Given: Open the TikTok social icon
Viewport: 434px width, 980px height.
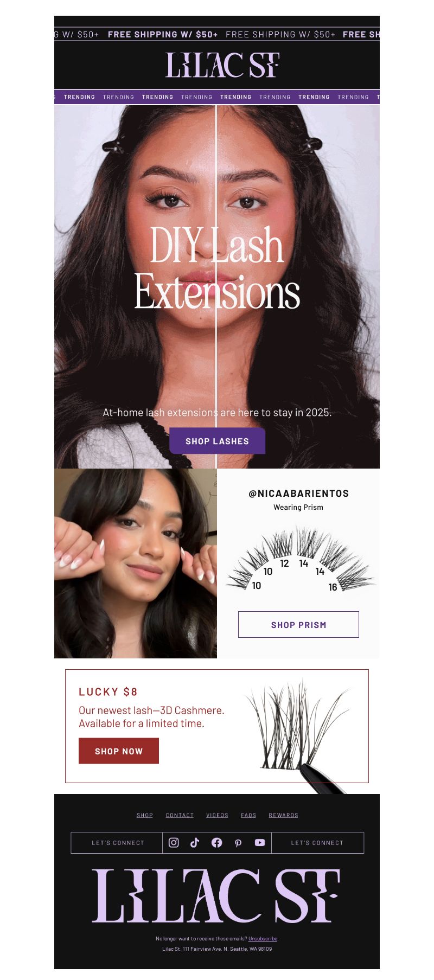Looking at the screenshot, I should point(195,842).
